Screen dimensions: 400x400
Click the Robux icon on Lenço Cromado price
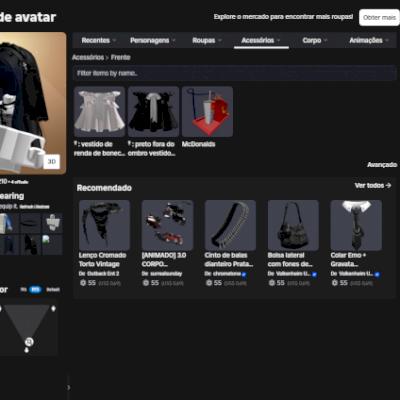(x=83, y=283)
